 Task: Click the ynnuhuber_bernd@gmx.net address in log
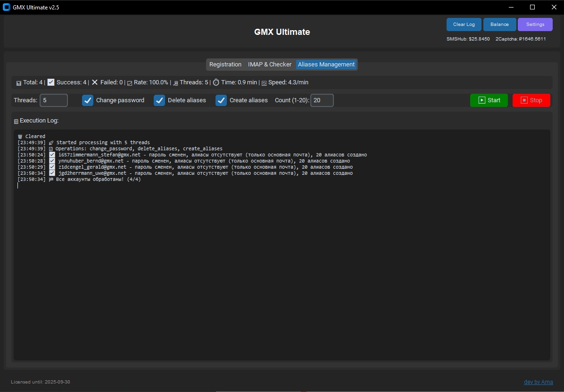point(91,161)
